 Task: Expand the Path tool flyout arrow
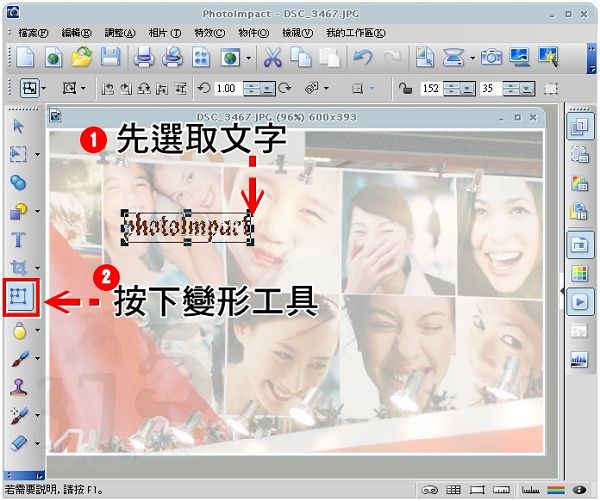pos(38,211)
